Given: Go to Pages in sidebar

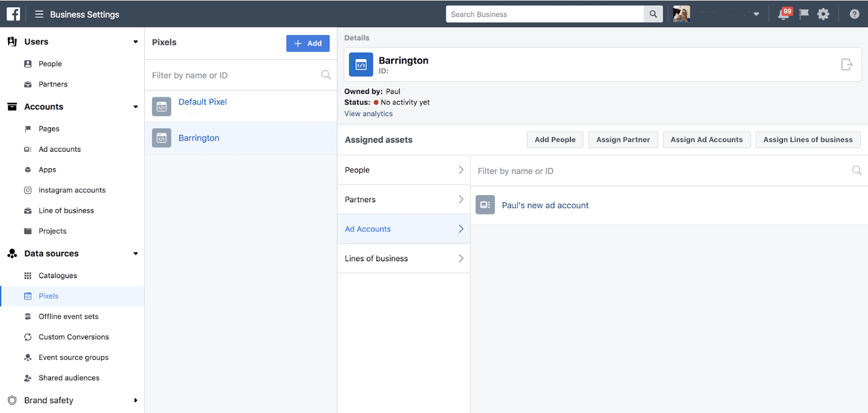Looking at the screenshot, I should coord(49,129).
